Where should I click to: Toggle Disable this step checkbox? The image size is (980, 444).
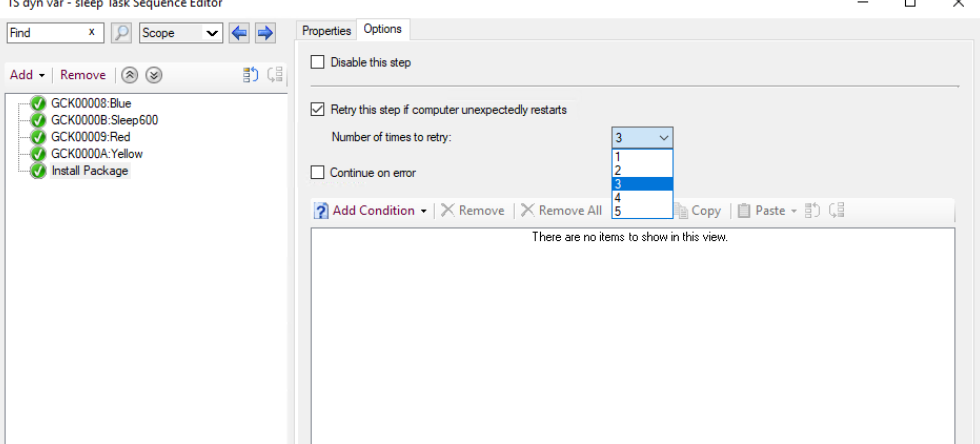point(318,62)
